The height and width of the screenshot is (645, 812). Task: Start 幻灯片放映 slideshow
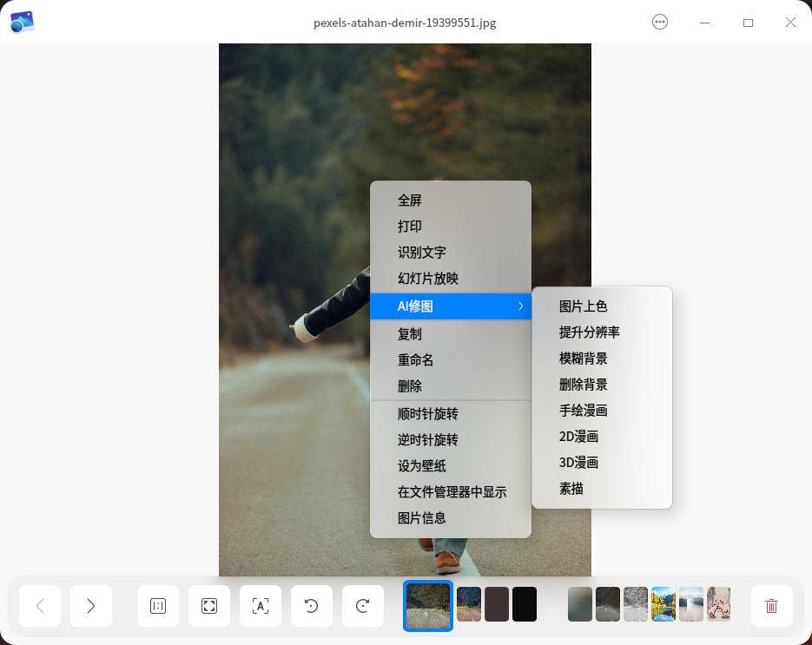tap(427, 278)
